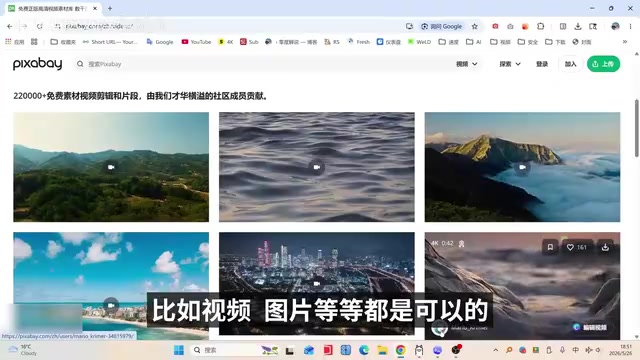Open the WeLO bookmark
The width and height of the screenshot is (640, 360).
[x=420, y=42]
